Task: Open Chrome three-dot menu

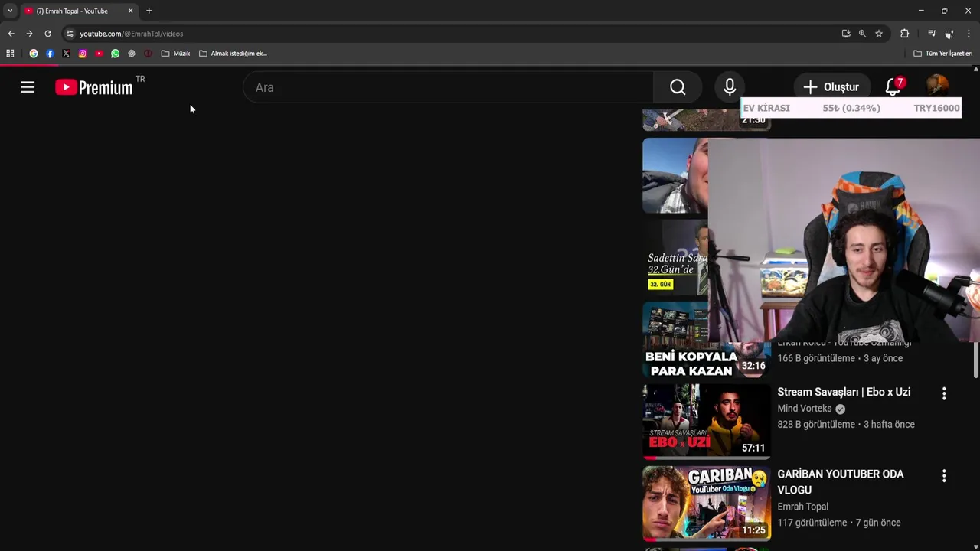Action: 969,34
